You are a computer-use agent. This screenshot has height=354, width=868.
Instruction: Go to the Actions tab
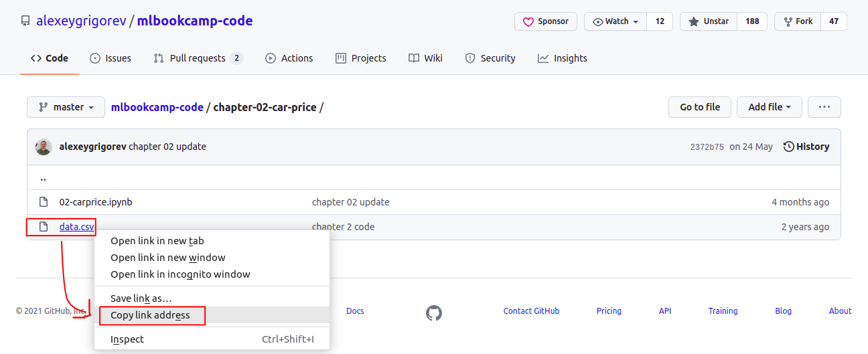[289, 58]
